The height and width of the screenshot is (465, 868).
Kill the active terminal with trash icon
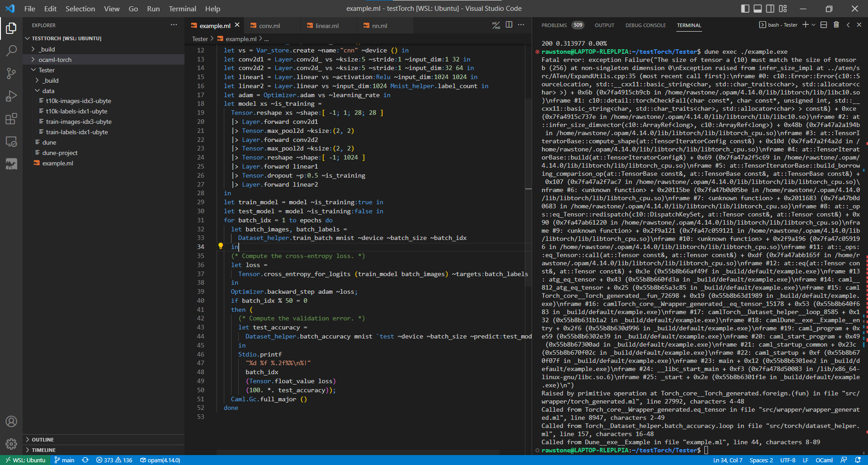[836, 25]
